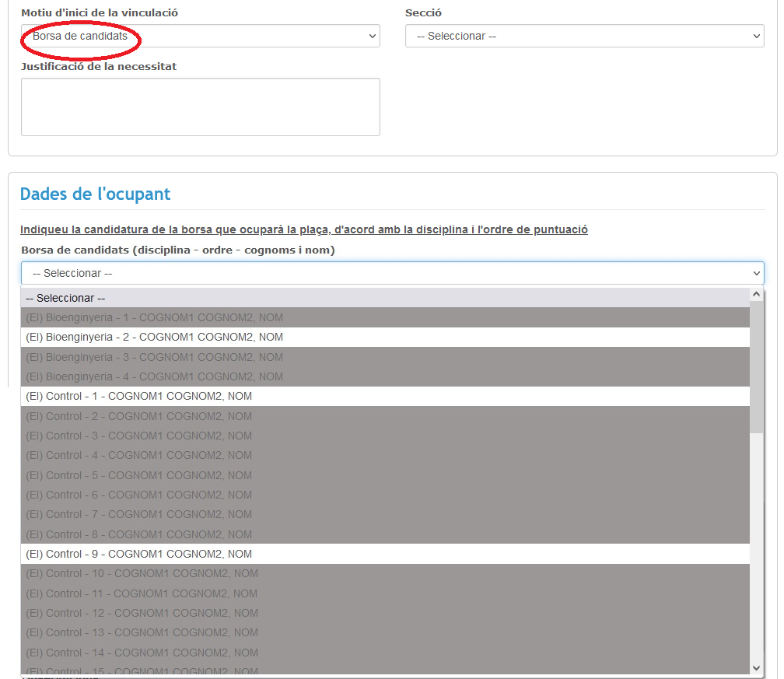
Task: Click the Justificació de la necessitat text area
Action: (x=200, y=107)
